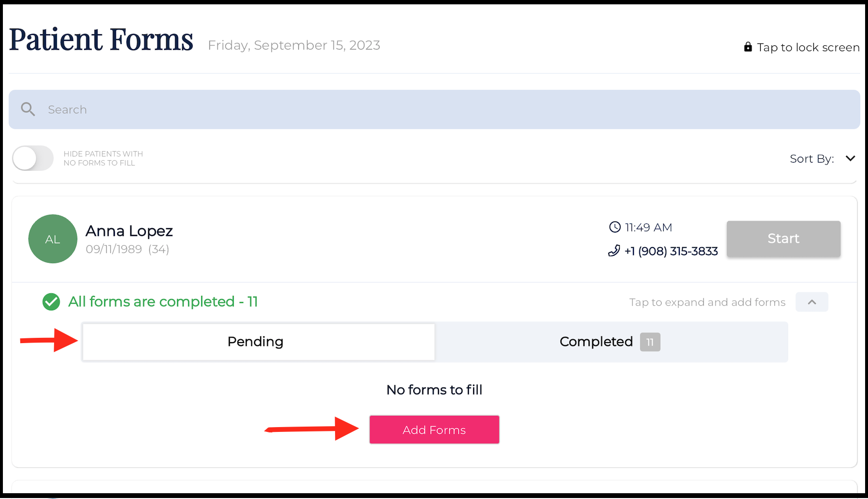
Task: Click the phone handset icon
Action: tap(614, 251)
